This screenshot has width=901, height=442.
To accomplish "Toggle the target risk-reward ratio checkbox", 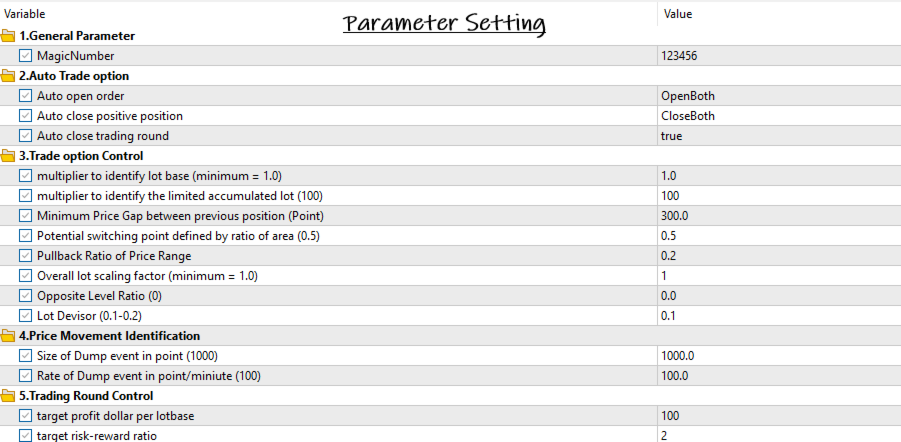I will [25, 435].
